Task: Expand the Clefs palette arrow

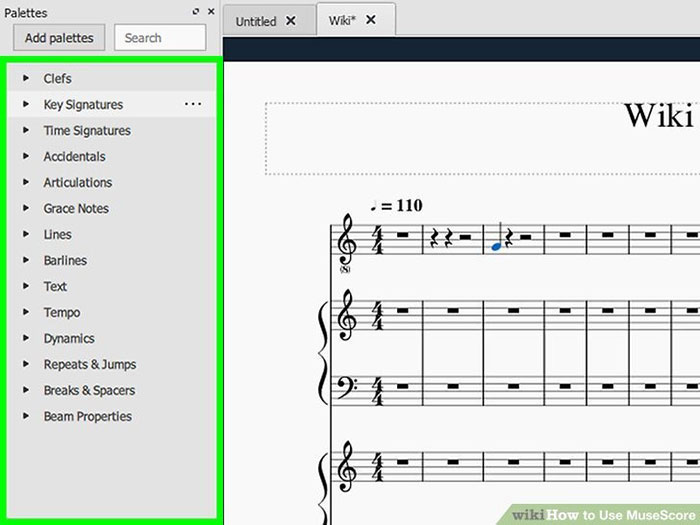Action: (25, 78)
